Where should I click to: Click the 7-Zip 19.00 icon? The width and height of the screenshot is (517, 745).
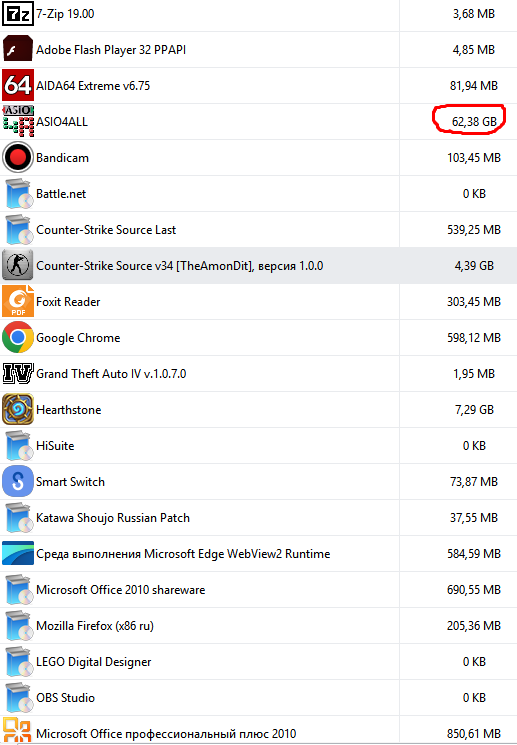click(x=18, y=14)
